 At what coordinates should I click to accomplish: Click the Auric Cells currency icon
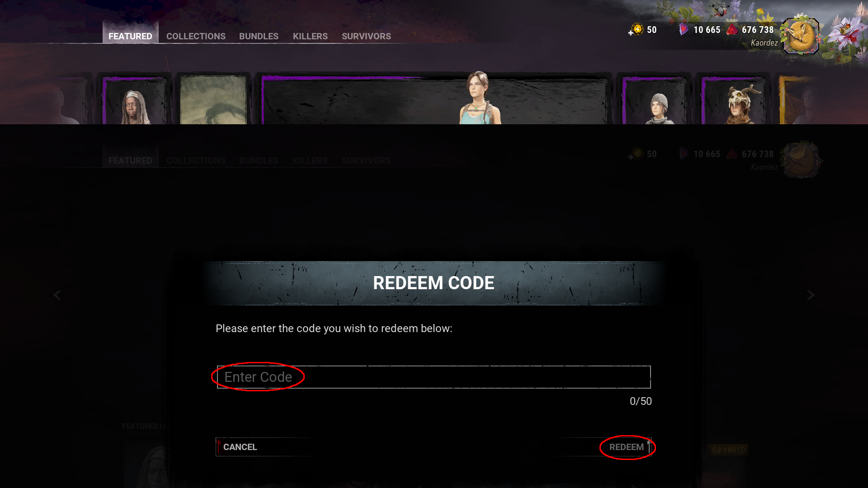pos(637,30)
